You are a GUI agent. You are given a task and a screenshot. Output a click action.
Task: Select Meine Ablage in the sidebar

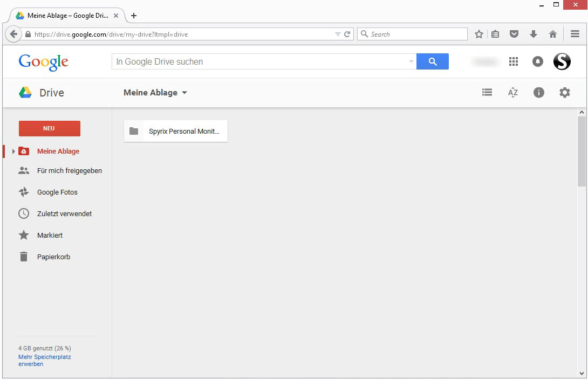click(x=58, y=151)
